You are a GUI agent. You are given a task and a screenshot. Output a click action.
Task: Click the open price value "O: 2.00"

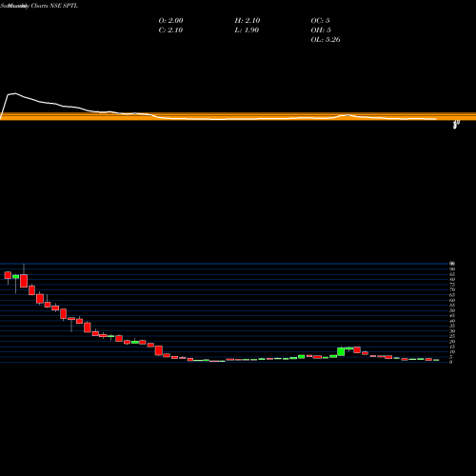(170, 20)
